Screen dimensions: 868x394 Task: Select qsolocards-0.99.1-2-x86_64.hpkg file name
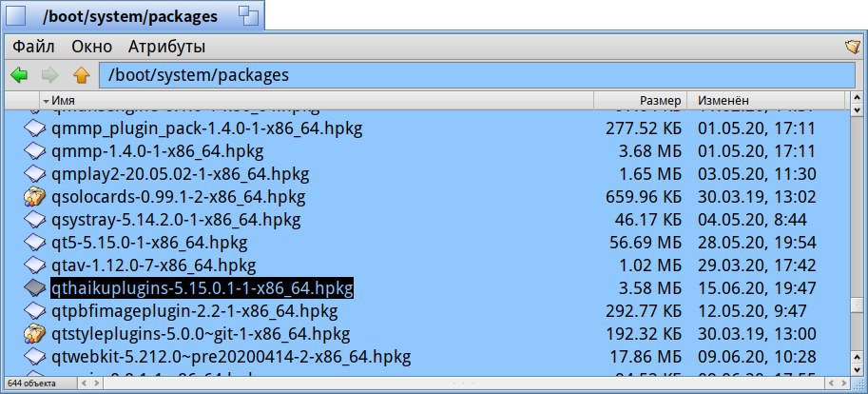click(178, 197)
